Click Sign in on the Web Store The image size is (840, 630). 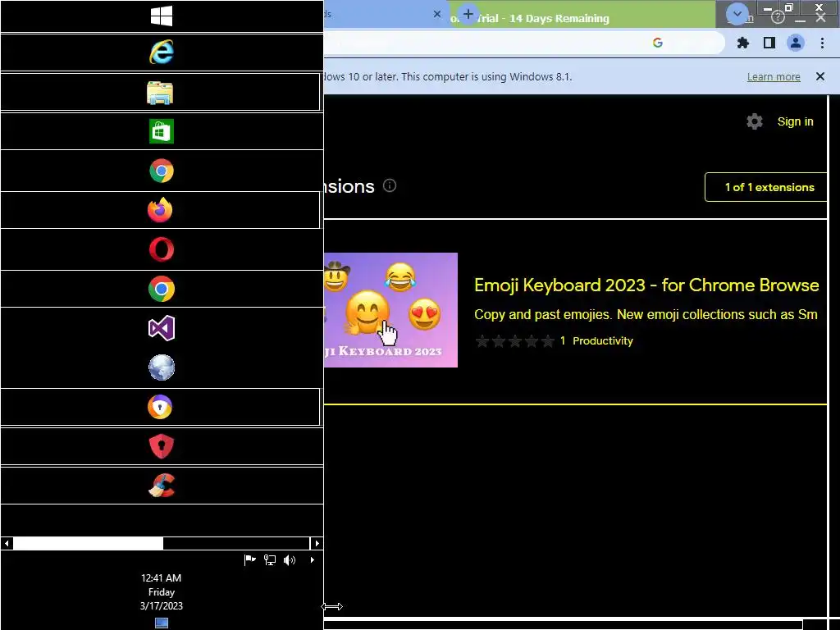[795, 121]
